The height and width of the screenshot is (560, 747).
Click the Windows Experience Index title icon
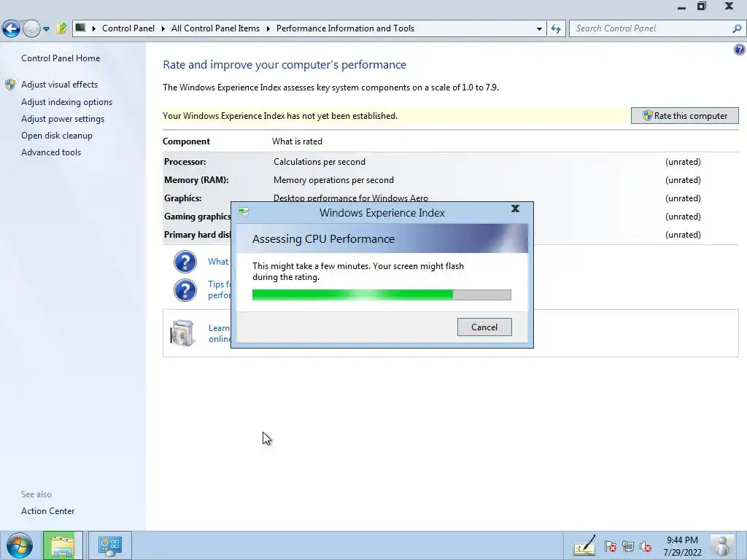[244, 212]
